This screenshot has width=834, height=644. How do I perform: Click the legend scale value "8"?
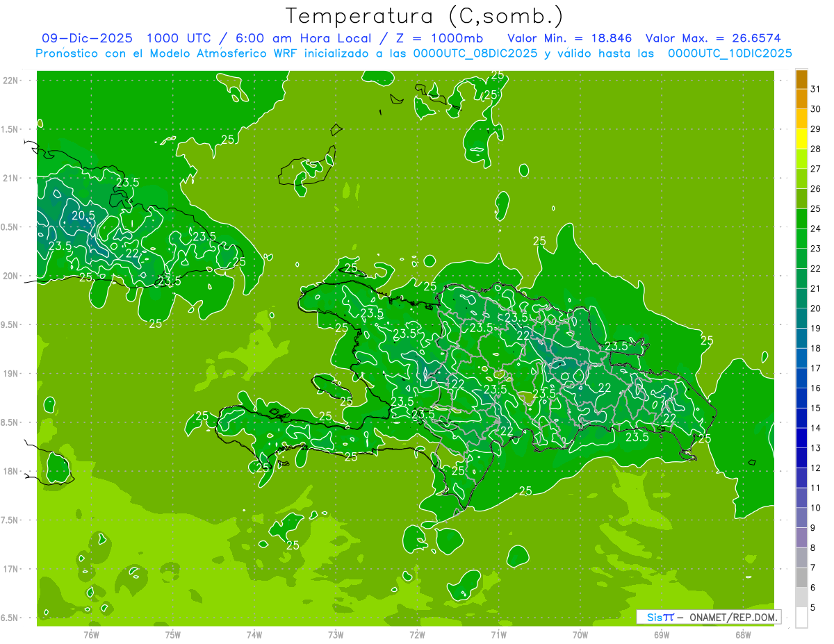(x=813, y=548)
